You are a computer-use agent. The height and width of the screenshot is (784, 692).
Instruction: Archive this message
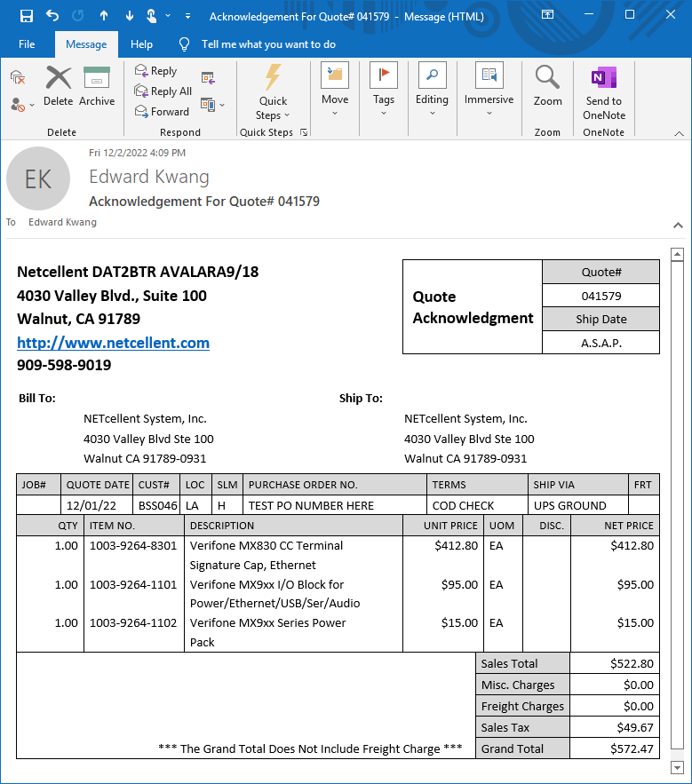pyautogui.click(x=97, y=86)
